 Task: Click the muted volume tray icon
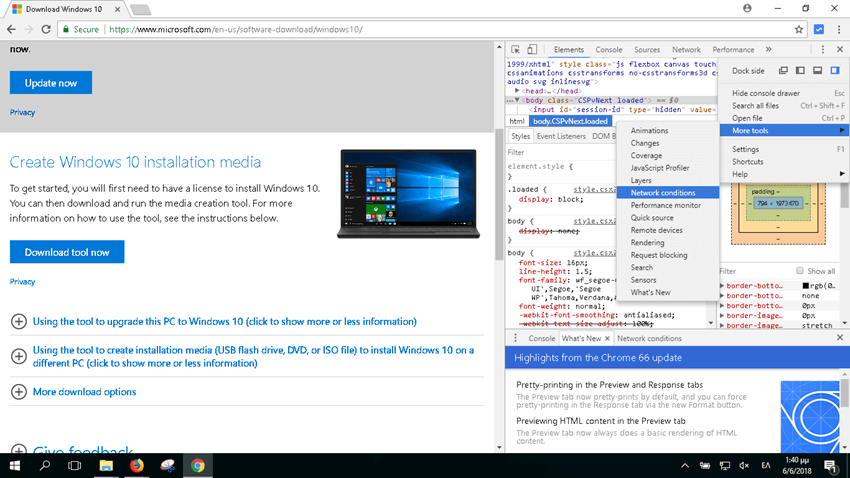click(744, 466)
